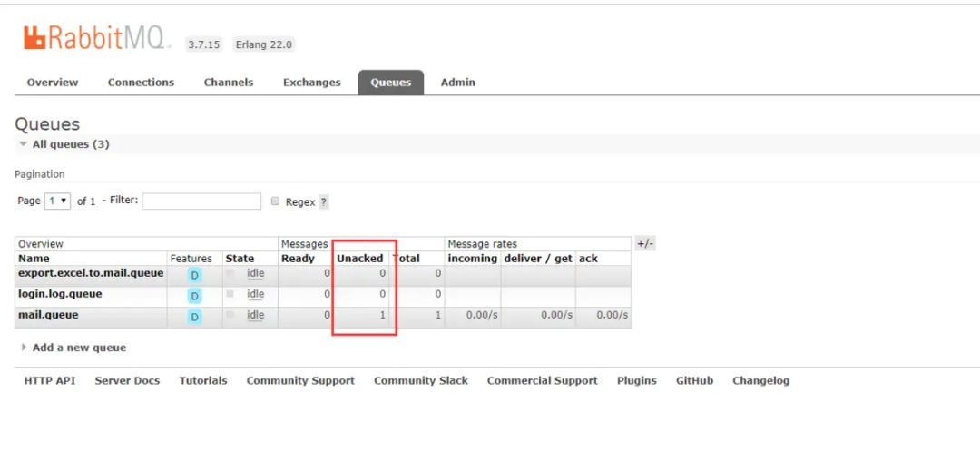Click the state indicator square for login.log.queue

[230, 294]
